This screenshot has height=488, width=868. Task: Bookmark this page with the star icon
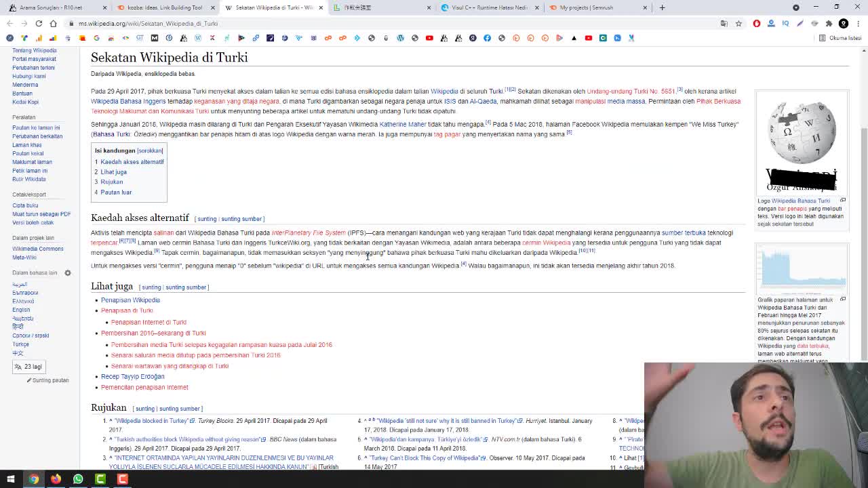click(x=738, y=23)
